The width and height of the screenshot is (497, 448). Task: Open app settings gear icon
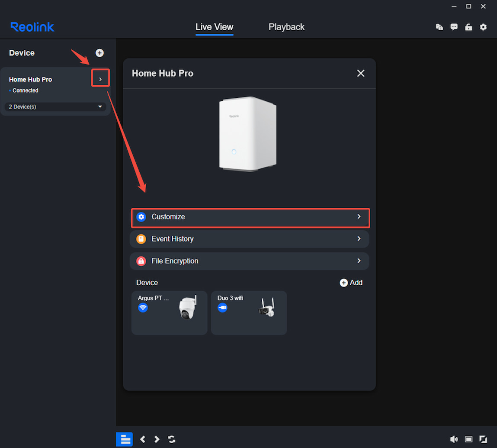483,27
